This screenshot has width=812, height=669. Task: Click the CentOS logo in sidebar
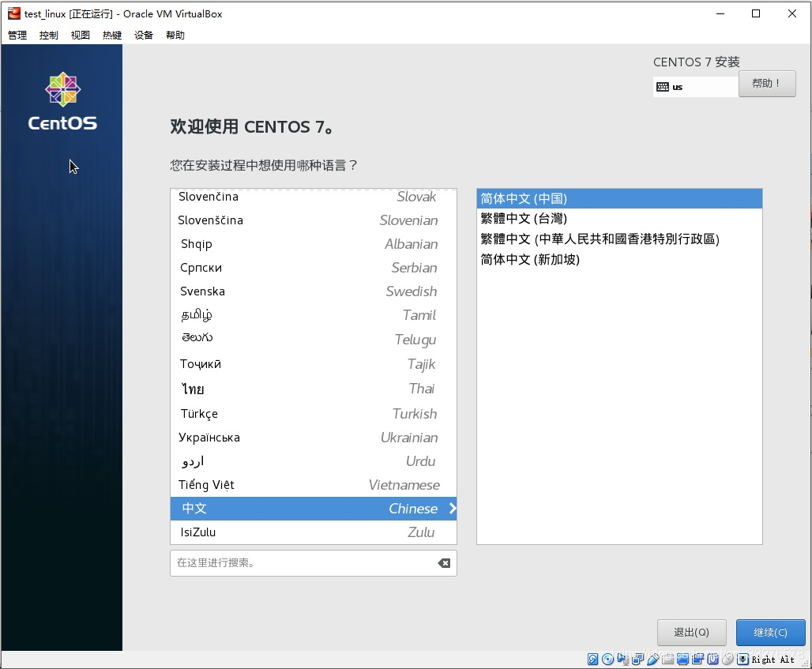point(62,101)
